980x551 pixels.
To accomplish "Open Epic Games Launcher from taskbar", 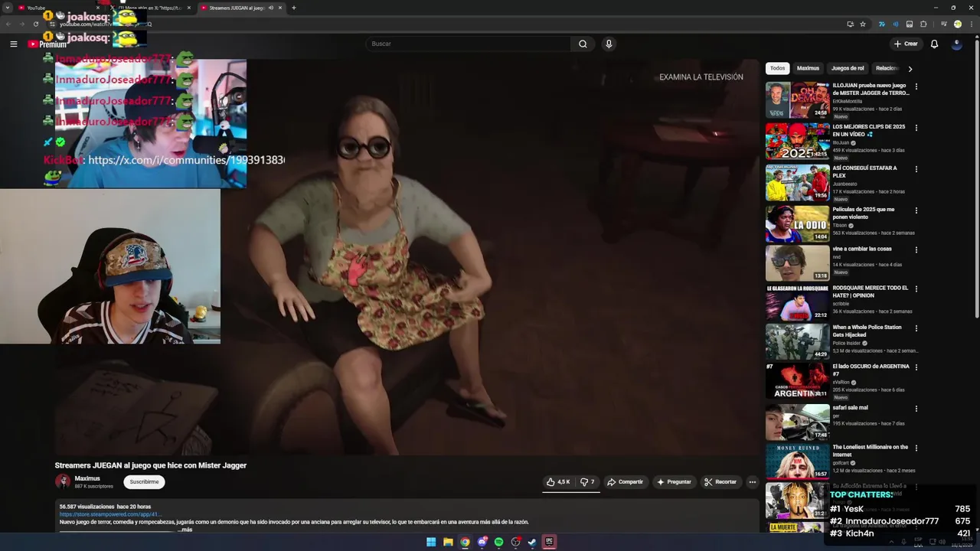I will (x=549, y=542).
